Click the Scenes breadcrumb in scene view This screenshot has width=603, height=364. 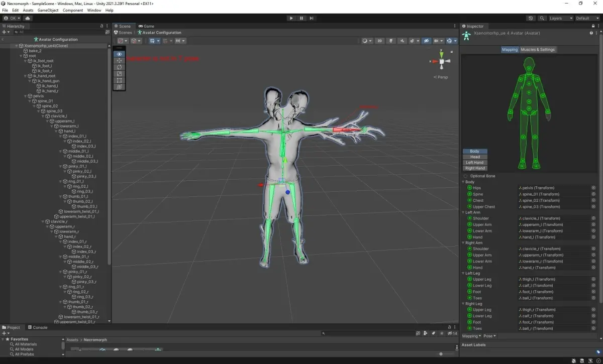coord(123,33)
